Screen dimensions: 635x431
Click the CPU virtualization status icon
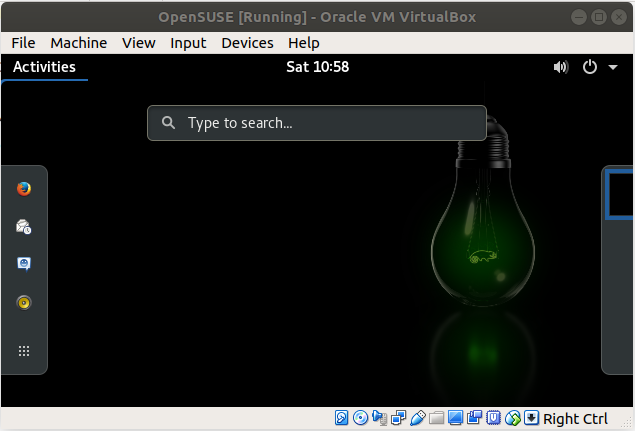[x=493, y=418]
